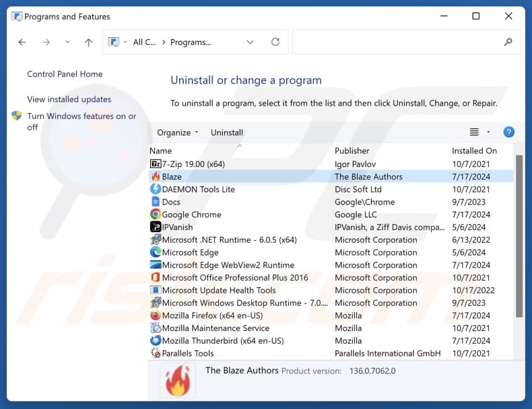Select Mozilla Thunderbird (x64 en-US) name
The image size is (532, 409).
pyautogui.click(x=223, y=340)
